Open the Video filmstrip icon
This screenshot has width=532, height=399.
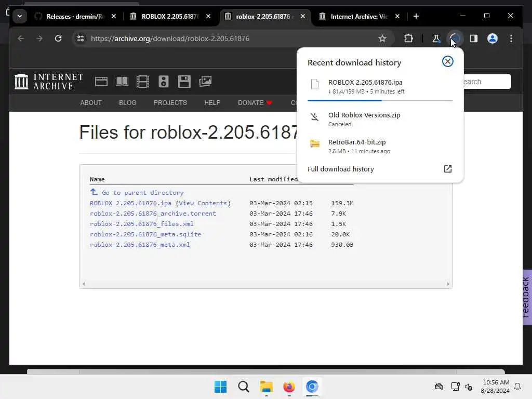point(142,82)
